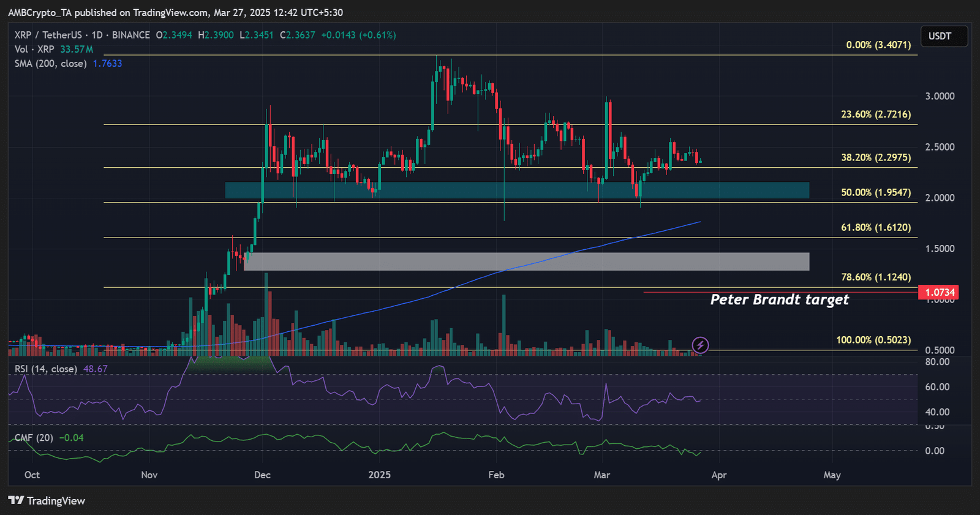
Task: Click the red 1.0734 price label
Action: pos(939,292)
